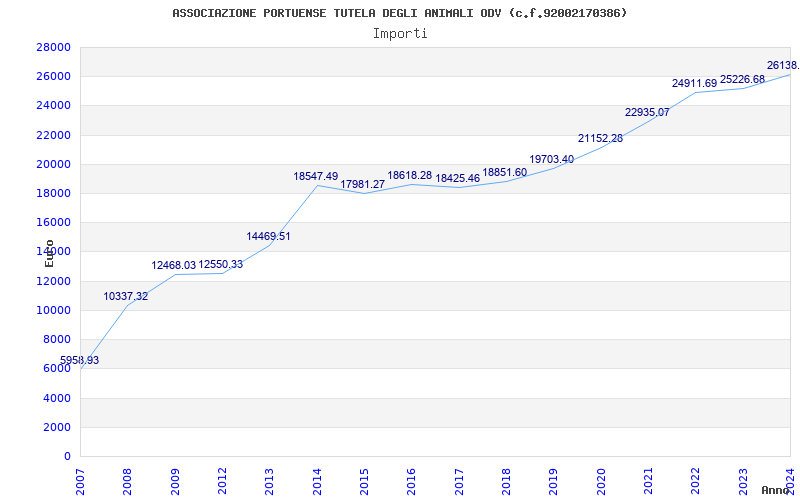
Task: Select the 24911.69 data label
Action: click(694, 83)
